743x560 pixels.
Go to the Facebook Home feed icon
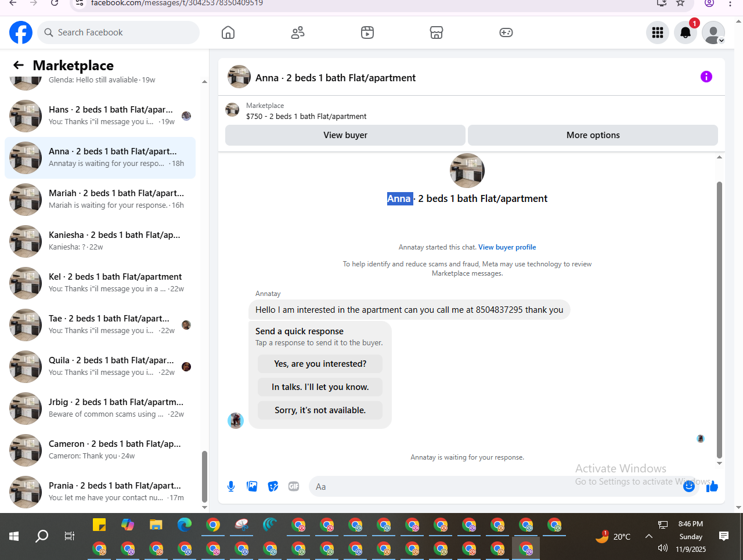(x=228, y=32)
